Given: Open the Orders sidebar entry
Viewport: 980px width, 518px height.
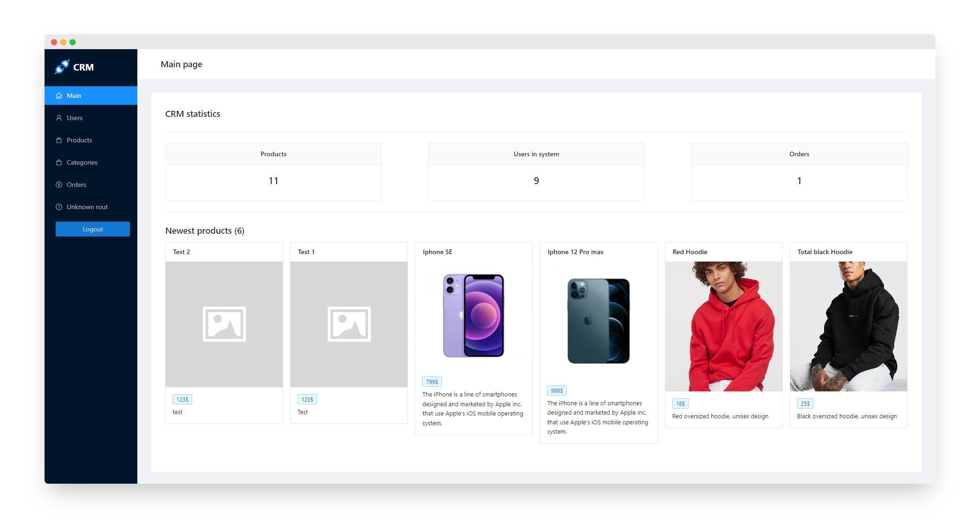Looking at the screenshot, I should pyautogui.click(x=77, y=185).
